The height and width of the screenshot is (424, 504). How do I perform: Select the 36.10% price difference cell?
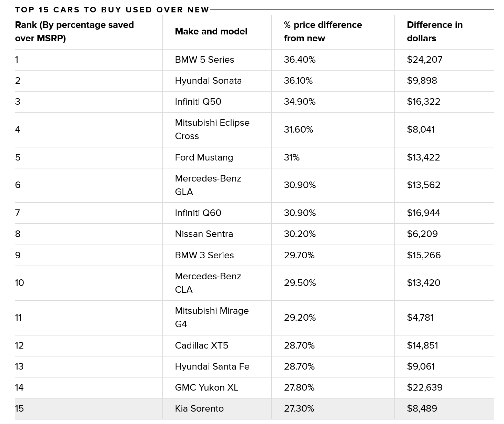tap(298, 81)
